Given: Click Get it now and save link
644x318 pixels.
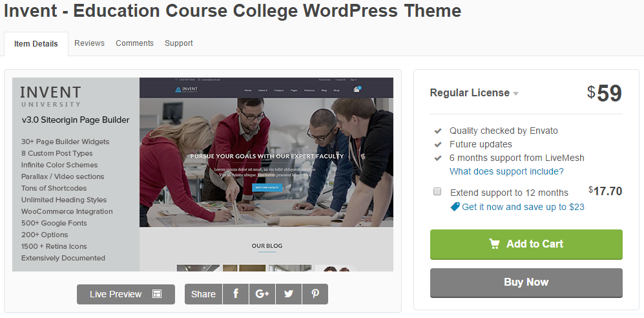Looking at the screenshot, I should coord(523,207).
